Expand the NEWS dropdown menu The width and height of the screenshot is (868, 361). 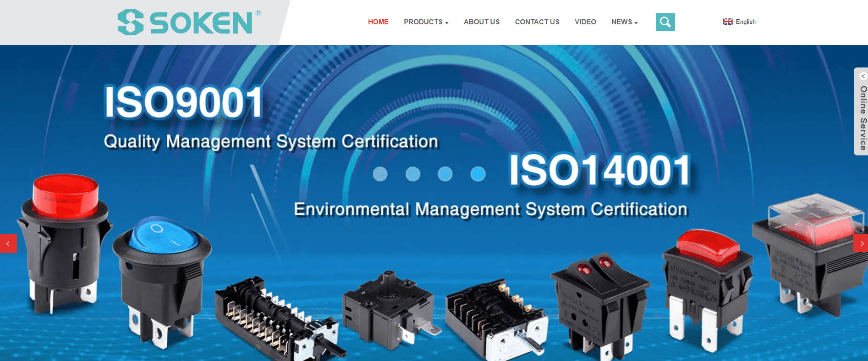pyautogui.click(x=624, y=22)
